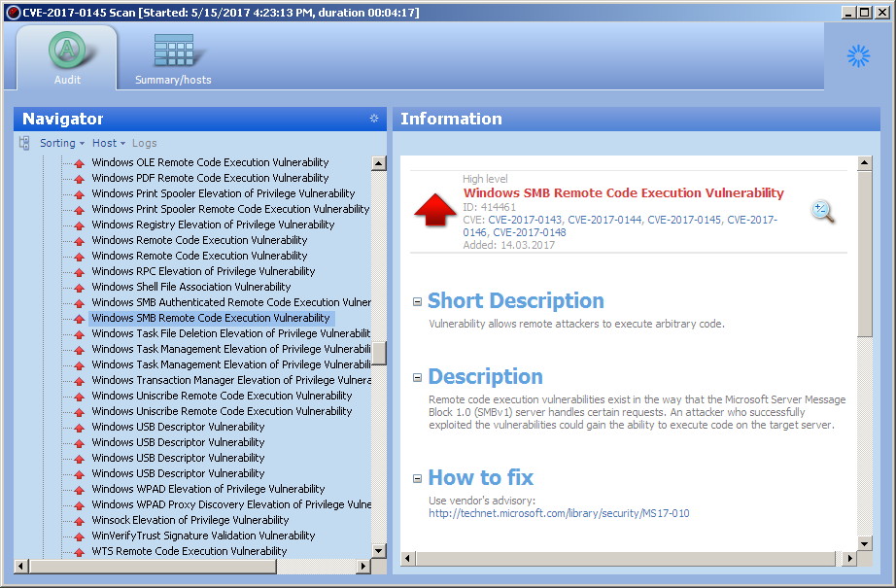Image resolution: width=896 pixels, height=588 pixels.
Task: Click the tree view icon beside Sorting
Action: tap(24, 143)
